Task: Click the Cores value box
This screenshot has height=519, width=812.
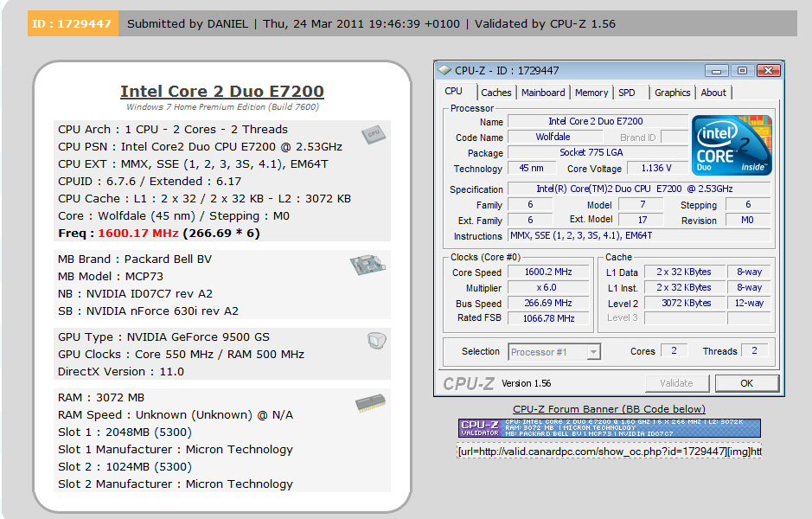Action: pos(674,350)
